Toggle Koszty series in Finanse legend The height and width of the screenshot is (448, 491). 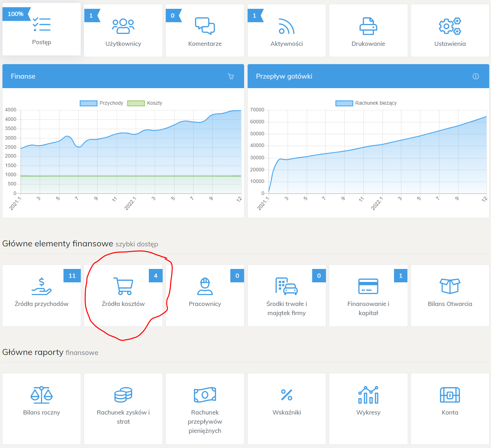point(145,103)
